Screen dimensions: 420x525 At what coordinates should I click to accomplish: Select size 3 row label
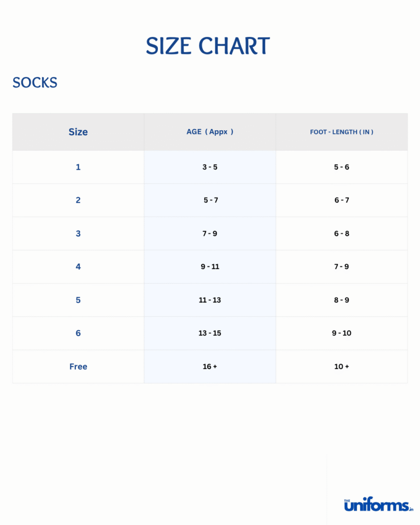[x=78, y=233]
